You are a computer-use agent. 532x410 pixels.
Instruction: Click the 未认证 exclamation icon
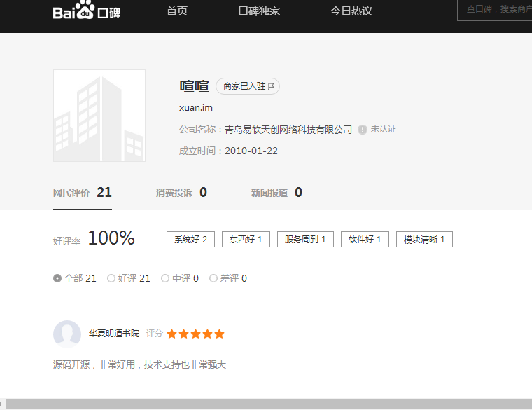tap(363, 130)
